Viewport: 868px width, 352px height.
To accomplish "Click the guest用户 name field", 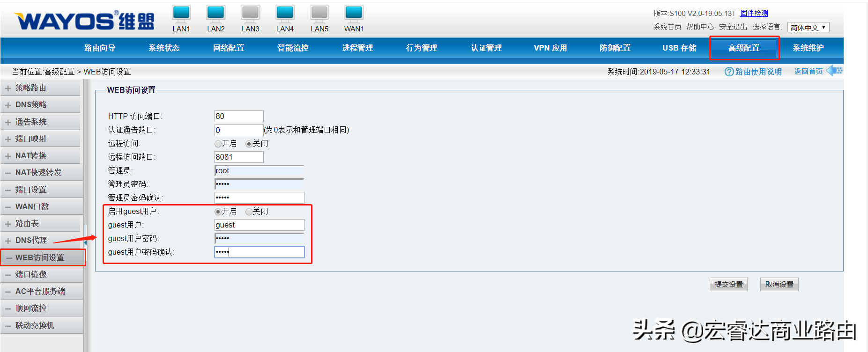I will click(x=260, y=225).
